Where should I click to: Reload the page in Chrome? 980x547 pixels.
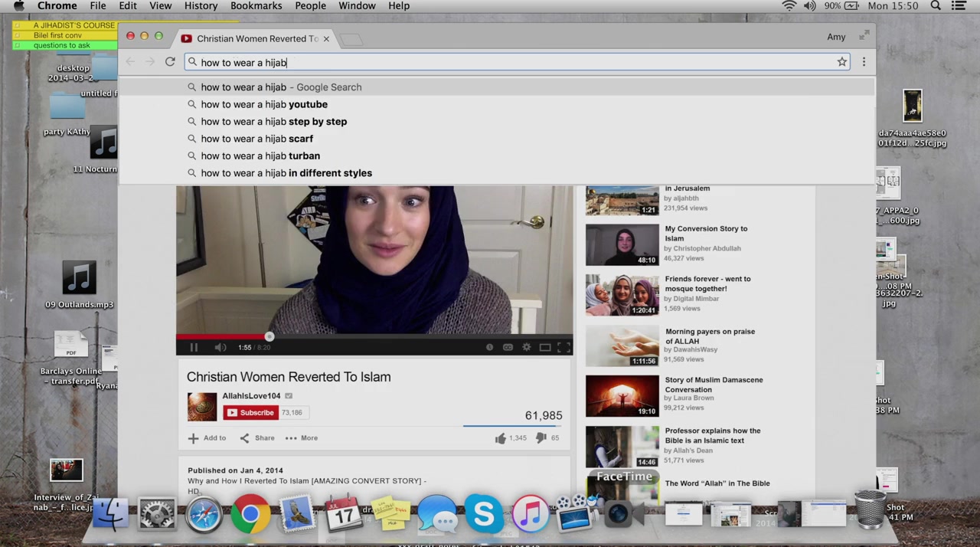pyautogui.click(x=170, y=62)
